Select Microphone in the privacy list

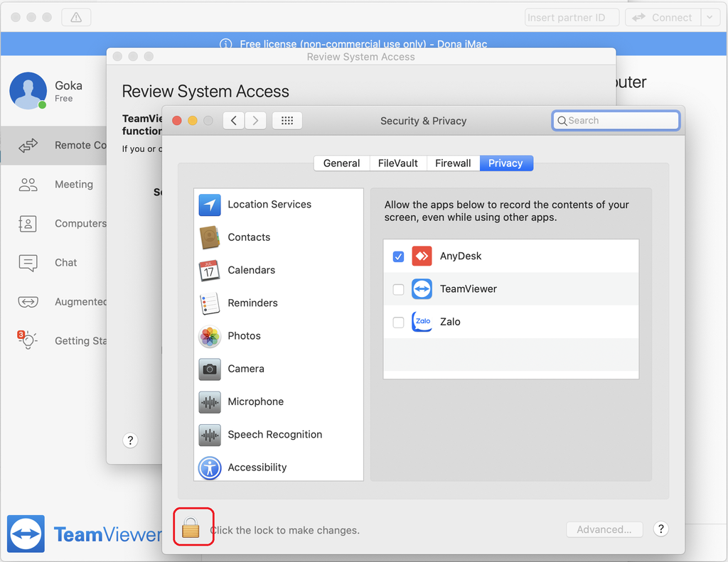coord(279,402)
